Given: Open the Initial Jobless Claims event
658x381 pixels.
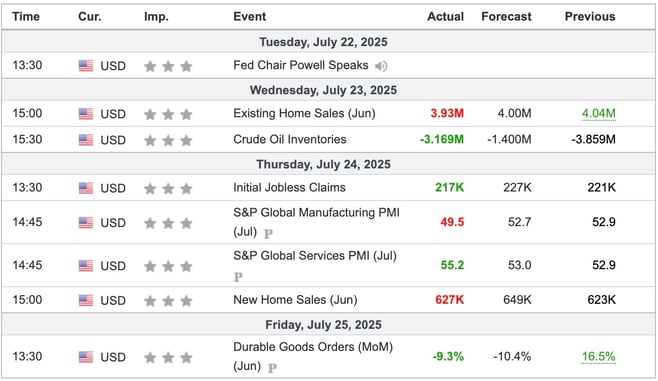Looking at the screenshot, I should click(289, 188).
